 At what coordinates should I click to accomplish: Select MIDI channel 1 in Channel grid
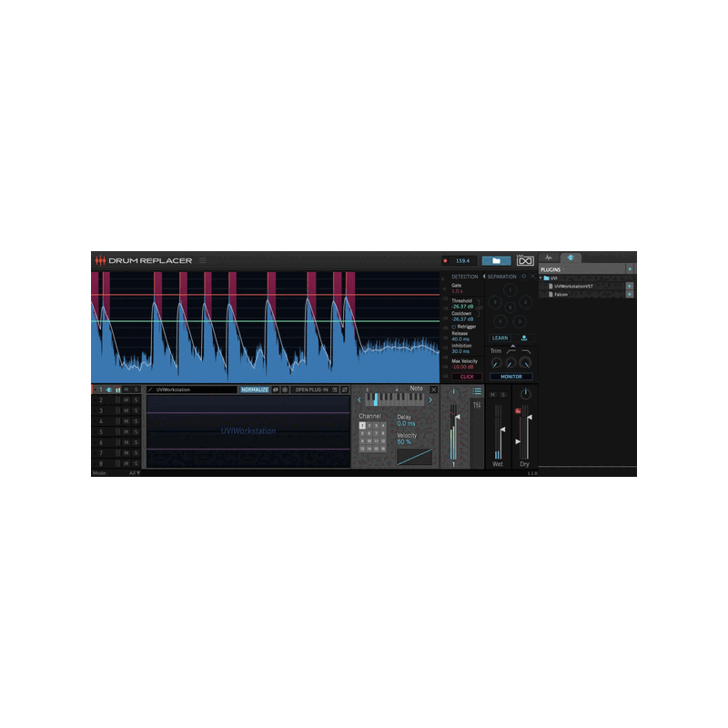(362, 425)
